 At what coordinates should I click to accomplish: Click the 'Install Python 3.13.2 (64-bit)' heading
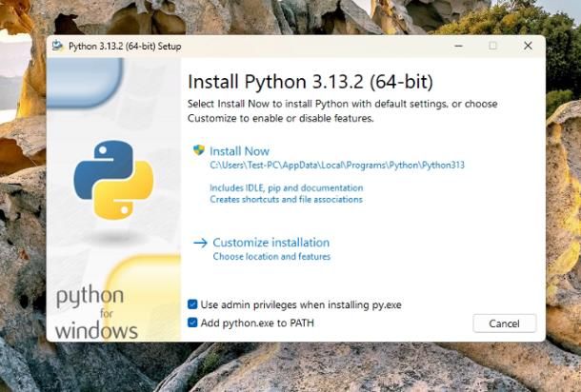point(311,82)
